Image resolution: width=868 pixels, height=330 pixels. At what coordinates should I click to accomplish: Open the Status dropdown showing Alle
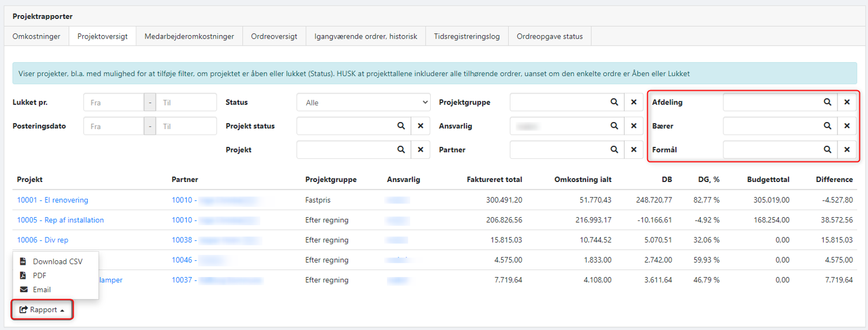[x=363, y=103]
